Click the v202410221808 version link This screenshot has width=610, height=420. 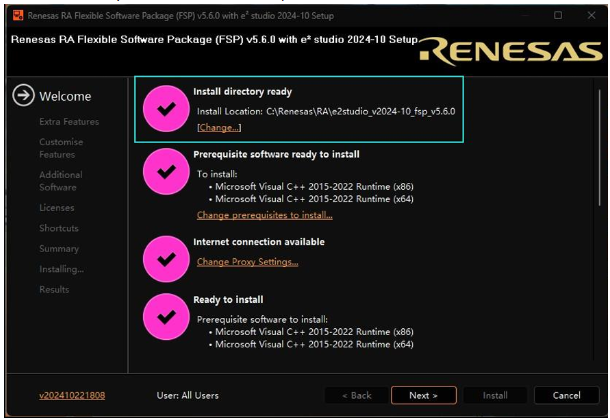(x=72, y=396)
